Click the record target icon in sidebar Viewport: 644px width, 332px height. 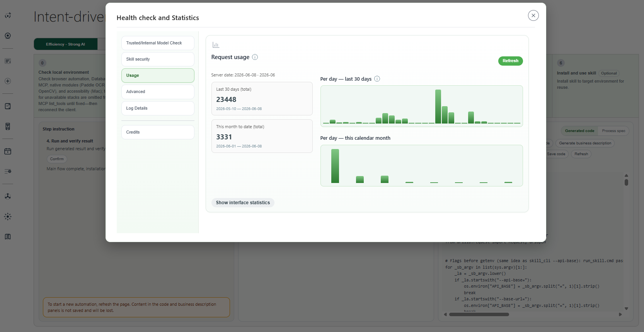pos(8,36)
